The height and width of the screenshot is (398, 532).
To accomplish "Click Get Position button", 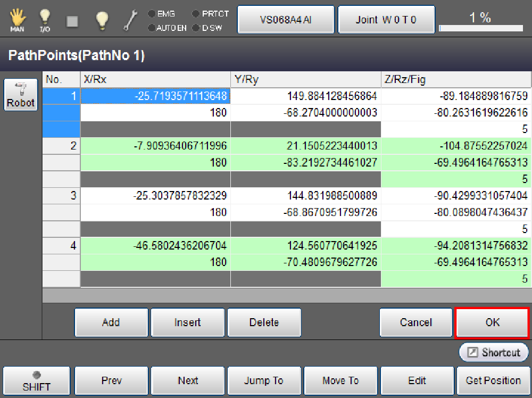I will 493,380.
